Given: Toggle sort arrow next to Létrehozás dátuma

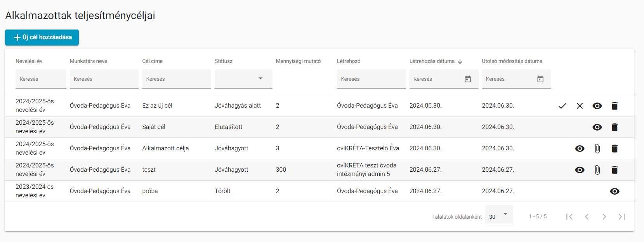Looking at the screenshot, I should tap(460, 61).
